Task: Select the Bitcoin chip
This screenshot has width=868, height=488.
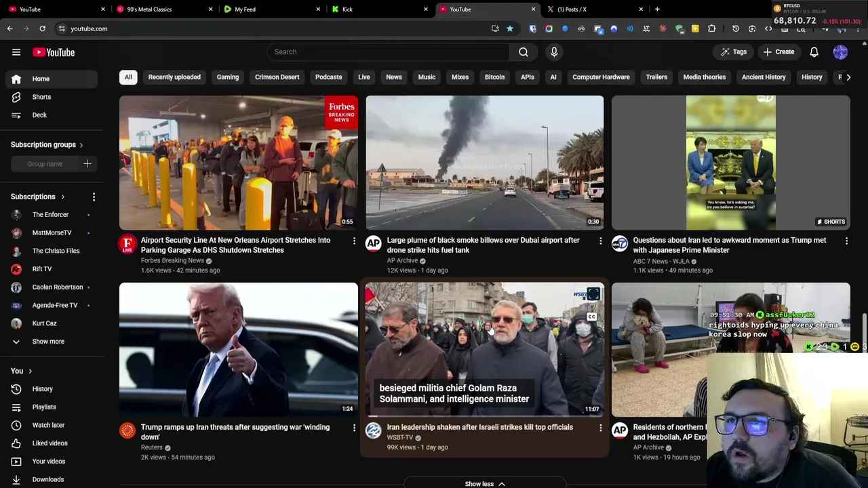Action: [x=494, y=77]
